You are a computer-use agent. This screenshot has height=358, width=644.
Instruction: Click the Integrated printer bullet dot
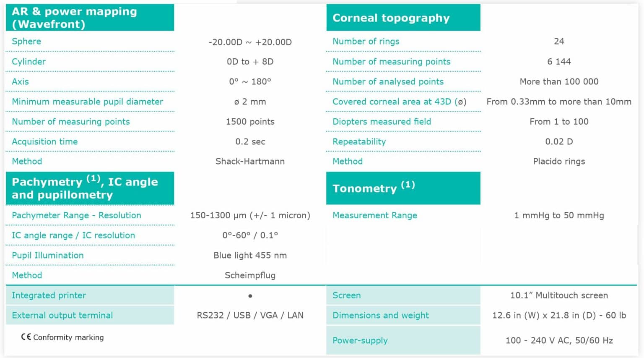click(250, 296)
